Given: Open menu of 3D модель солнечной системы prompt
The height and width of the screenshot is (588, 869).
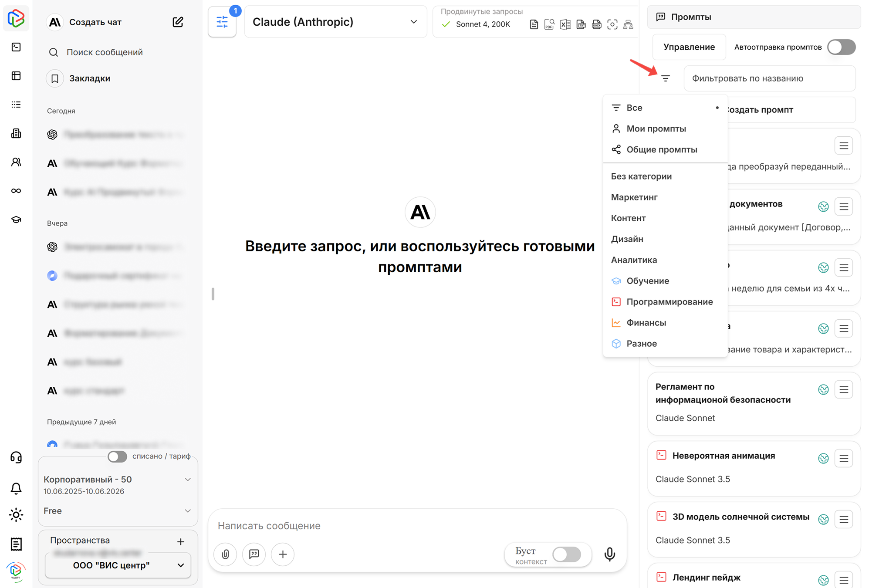Looking at the screenshot, I should [x=844, y=519].
